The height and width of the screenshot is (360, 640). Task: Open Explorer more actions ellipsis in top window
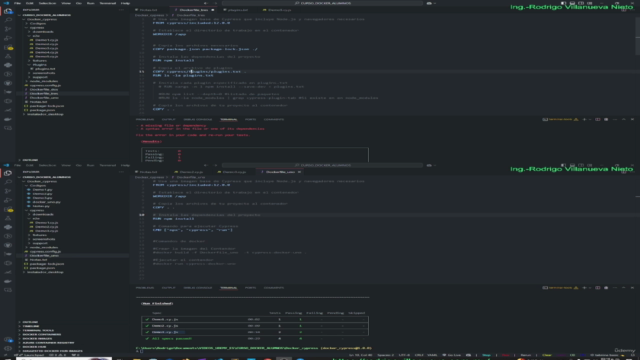pyautogui.click(x=121, y=10)
